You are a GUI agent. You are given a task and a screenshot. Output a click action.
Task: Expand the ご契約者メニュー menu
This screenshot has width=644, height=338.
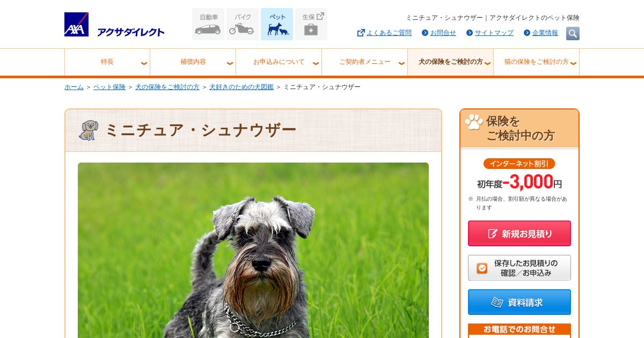(x=365, y=62)
